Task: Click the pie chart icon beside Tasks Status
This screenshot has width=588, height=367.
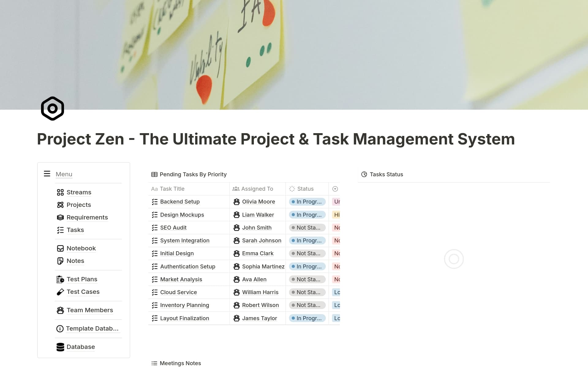Action: 364,174
